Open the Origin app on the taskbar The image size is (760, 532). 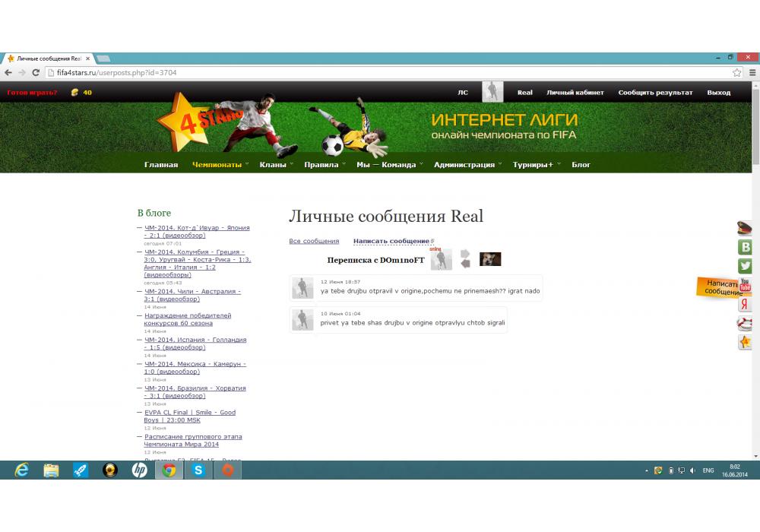click(x=228, y=470)
